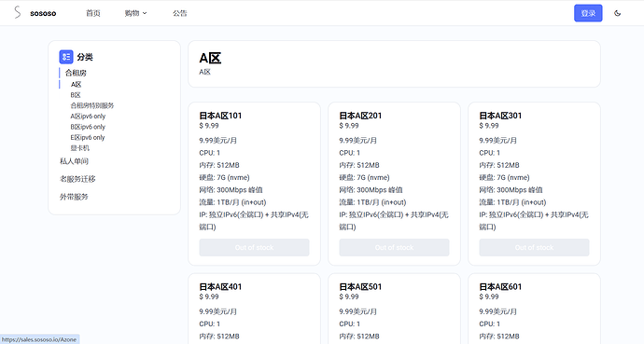Image resolution: width=644 pixels, height=344 pixels.
Task: Click Out of stock button for 日本A区201
Action: (394, 248)
